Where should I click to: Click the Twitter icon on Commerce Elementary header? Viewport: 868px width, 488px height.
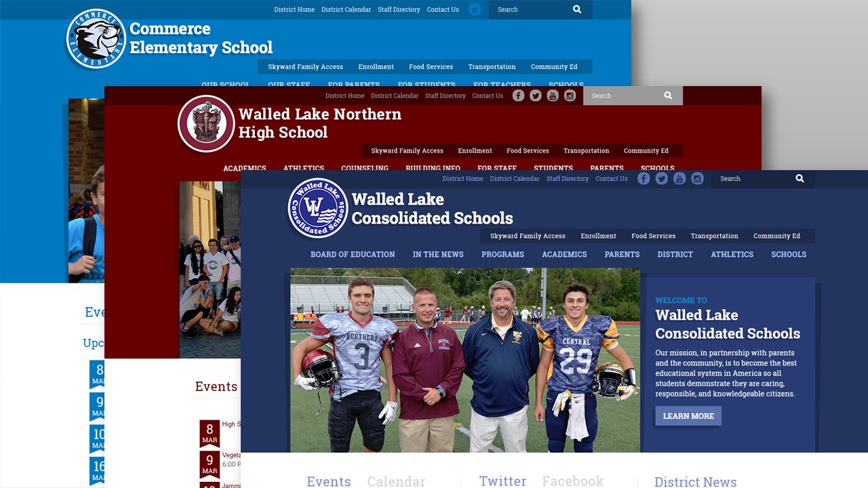point(475,9)
